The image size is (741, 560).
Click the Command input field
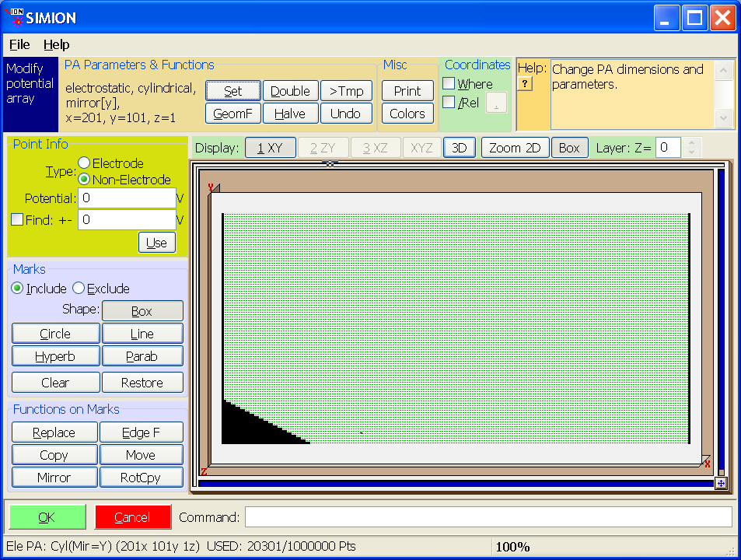click(x=488, y=517)
